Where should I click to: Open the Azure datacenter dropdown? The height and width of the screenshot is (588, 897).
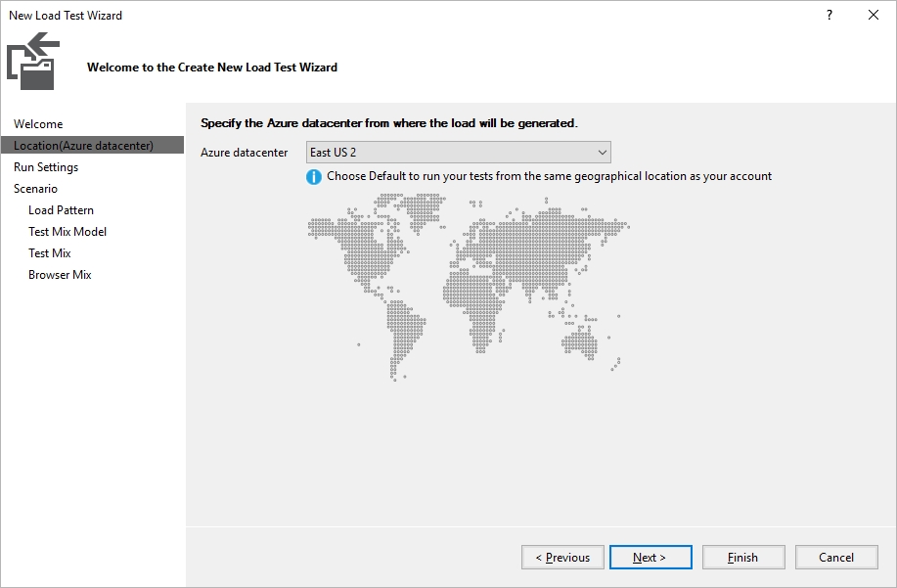point(458,153)
